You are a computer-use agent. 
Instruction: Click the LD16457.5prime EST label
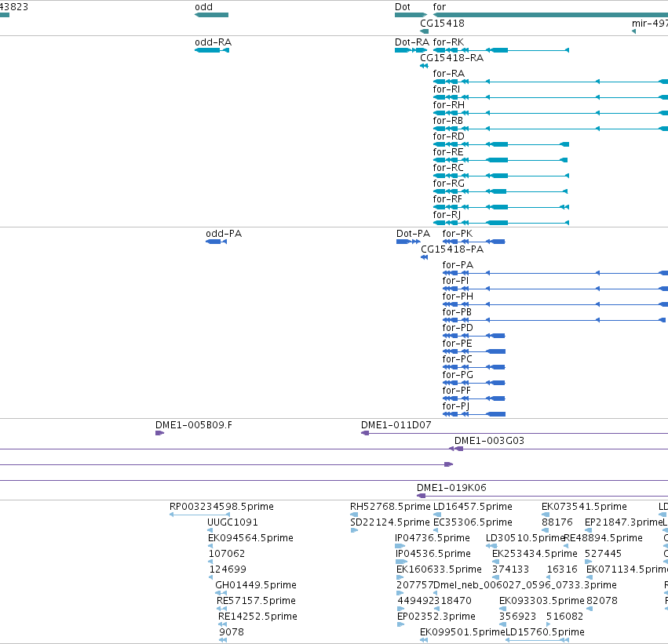click(473, 507)
